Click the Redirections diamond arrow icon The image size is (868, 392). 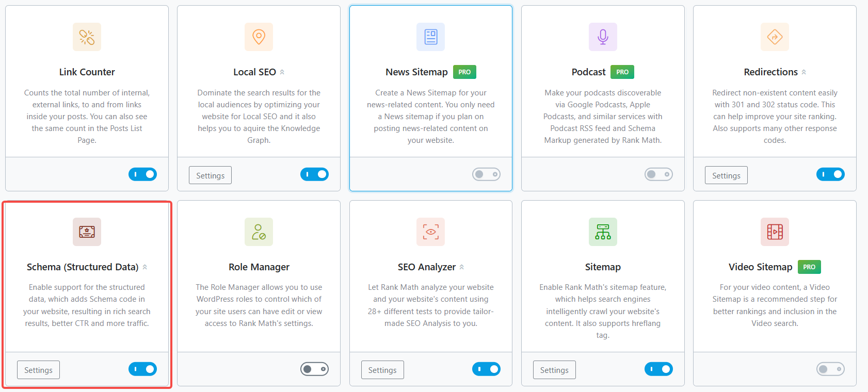(775, 37)
